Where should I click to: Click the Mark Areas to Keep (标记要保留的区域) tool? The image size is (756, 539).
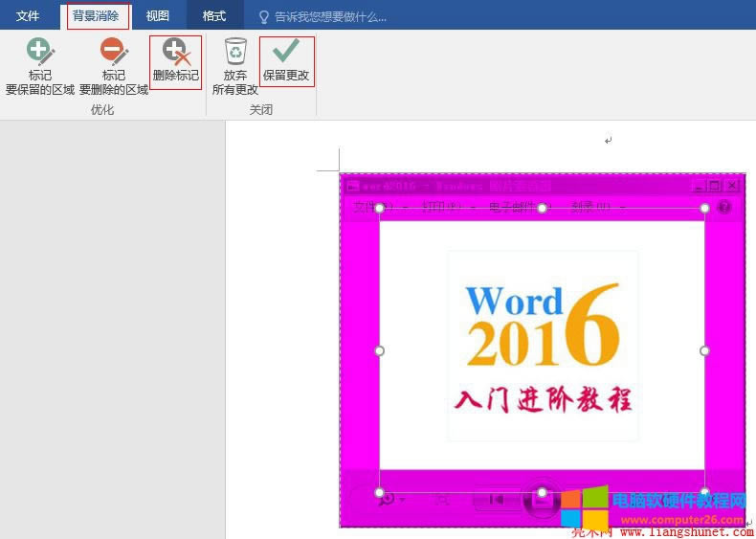coord(39,65)
